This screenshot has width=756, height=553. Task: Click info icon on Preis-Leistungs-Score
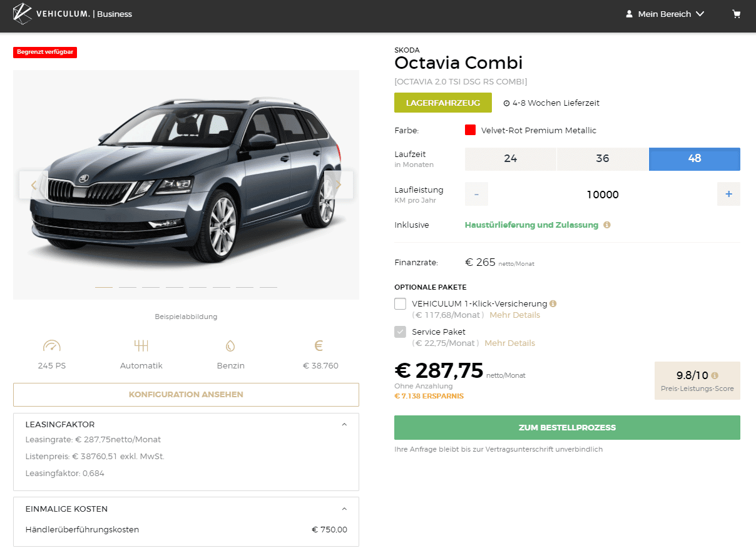tap(715, 376)
